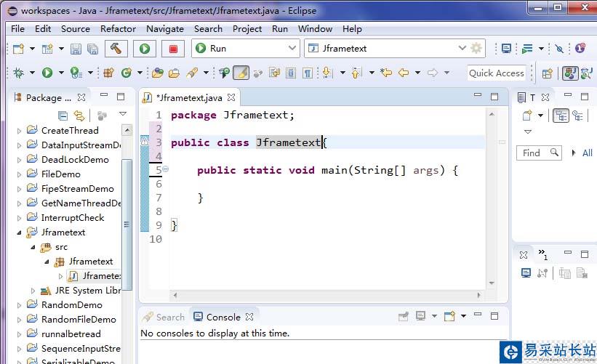Click Next Annotation arrow icon
Screen dimensions: 597x364
pyautogui.click(x=327, y=72)
